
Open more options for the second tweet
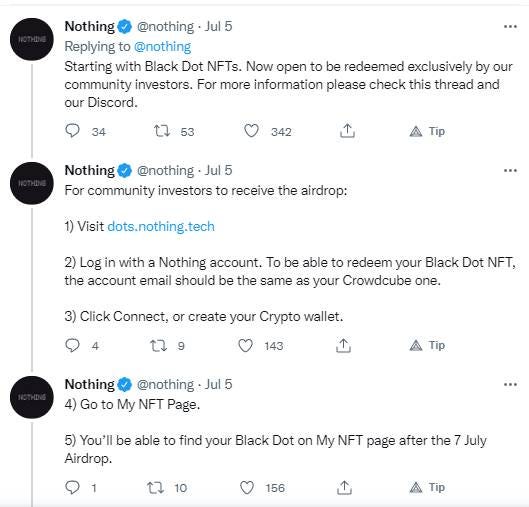tap(510, 170)
